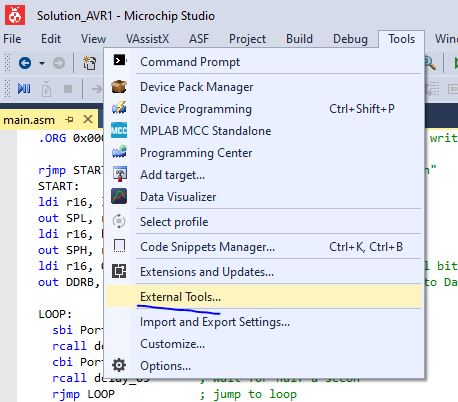Click the 'out SPH,' code line
This screenshot has height=402, width=458.
pos(65,250)
